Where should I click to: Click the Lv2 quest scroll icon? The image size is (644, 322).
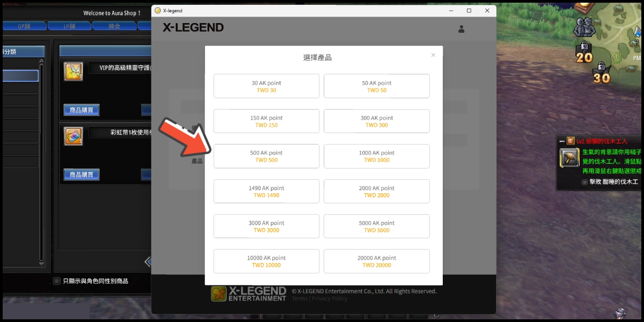pos(570,141)
